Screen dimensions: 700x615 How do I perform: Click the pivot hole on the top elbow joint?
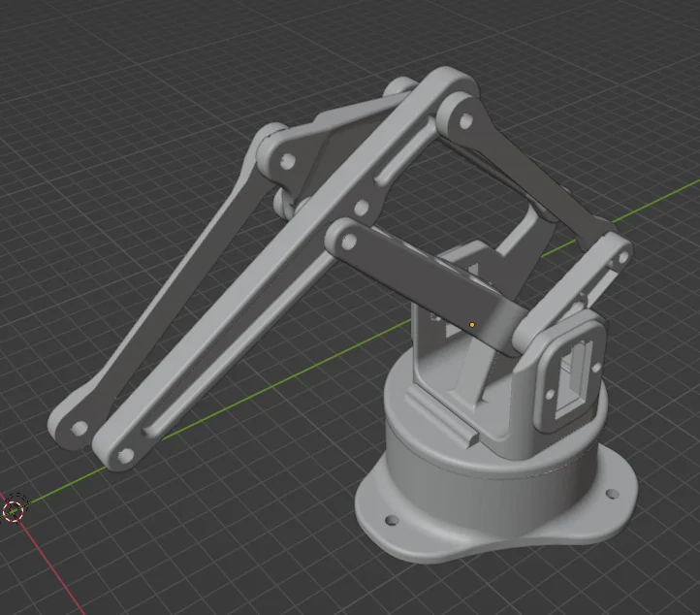(x=466, y=121)
